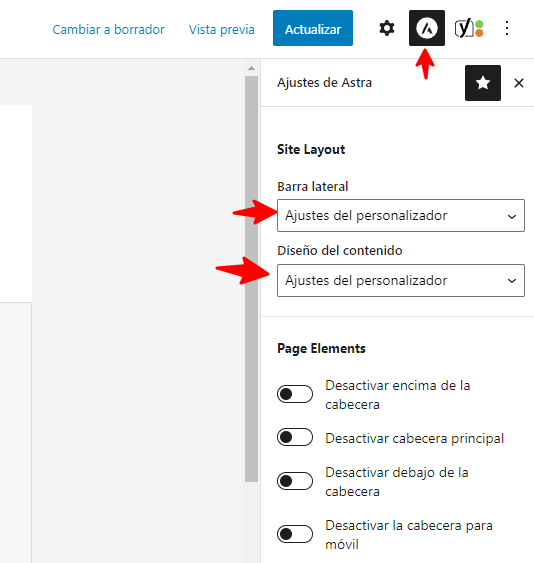The width and height of the screenshot is (534, 563).
Task: Click the Page Elements section heading
Action: point(321,349)
